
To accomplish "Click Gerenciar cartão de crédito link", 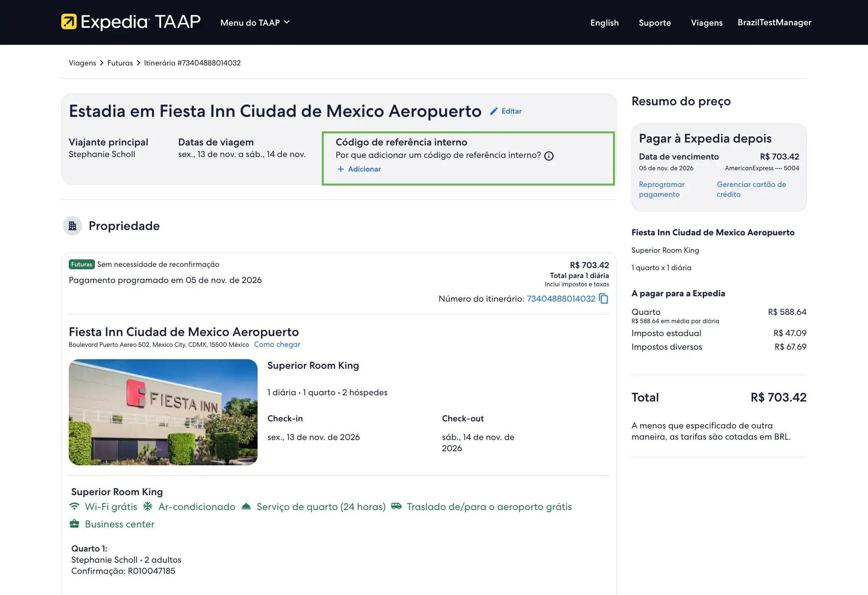I will point(751,189).
